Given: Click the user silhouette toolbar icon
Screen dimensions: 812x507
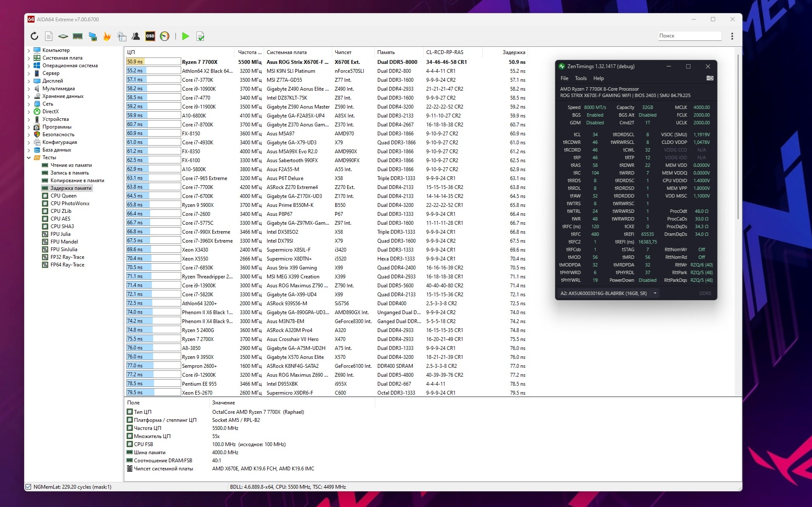Looking at the screenshot, I should (x=136, y=36).
